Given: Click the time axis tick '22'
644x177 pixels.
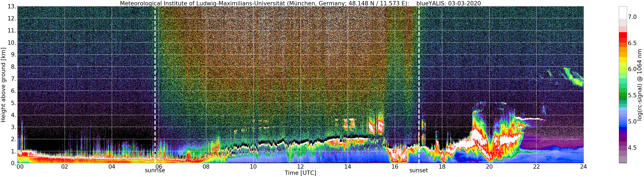Looking at the screenshot, I should (536, 167).
